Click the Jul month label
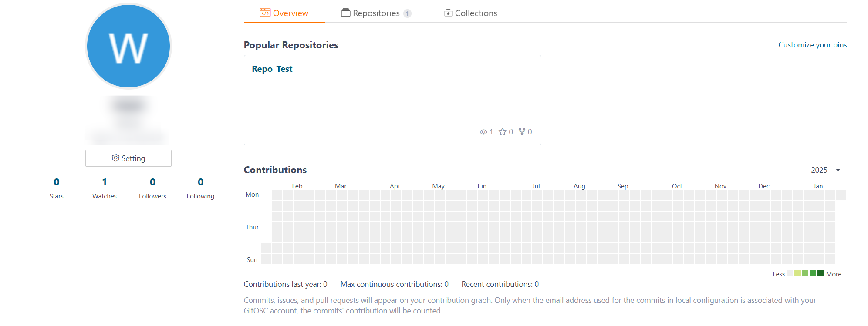868x326 pixels. point(536,186)
